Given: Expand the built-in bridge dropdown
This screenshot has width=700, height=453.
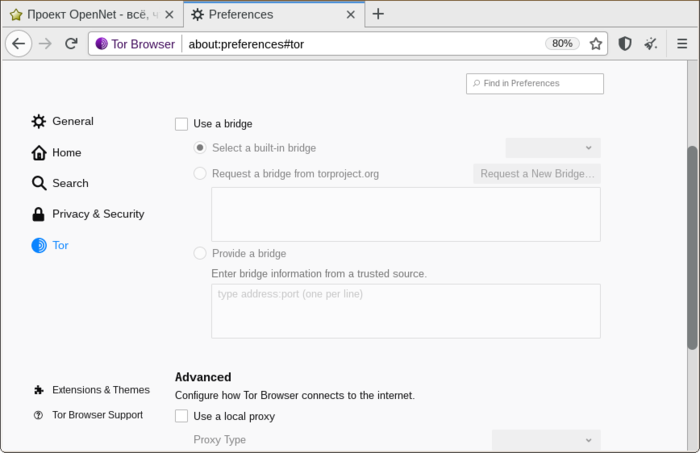Looking at the screenshot, I should point(553,148).
